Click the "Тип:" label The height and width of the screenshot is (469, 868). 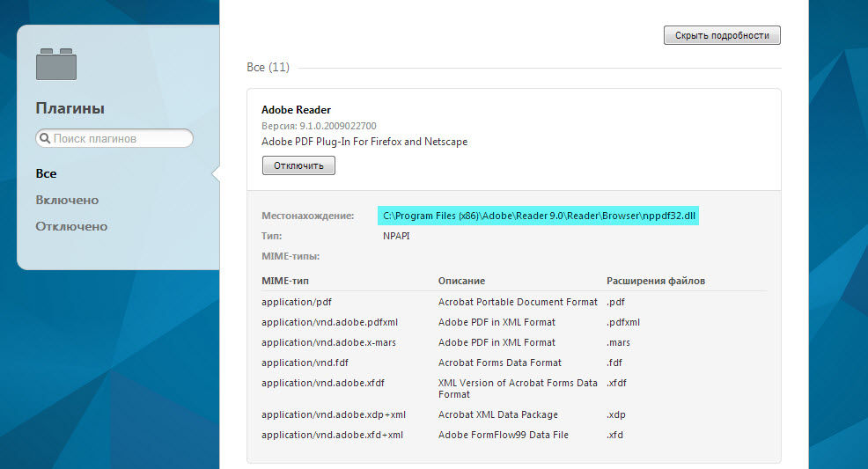272,236
